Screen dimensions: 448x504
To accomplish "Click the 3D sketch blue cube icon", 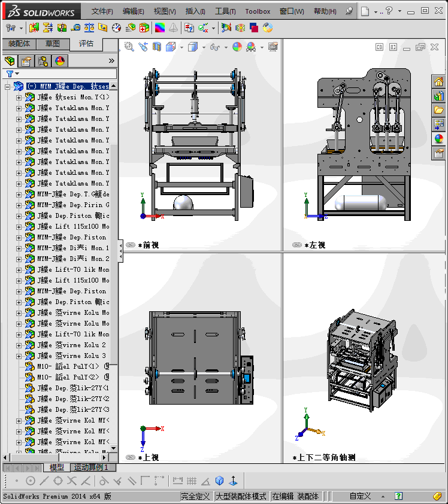I will point(220,481).
